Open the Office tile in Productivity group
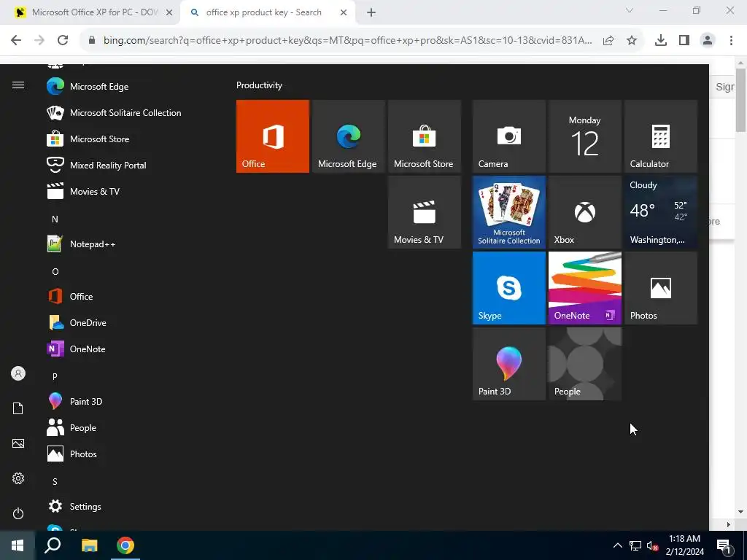 click(273, 136)
